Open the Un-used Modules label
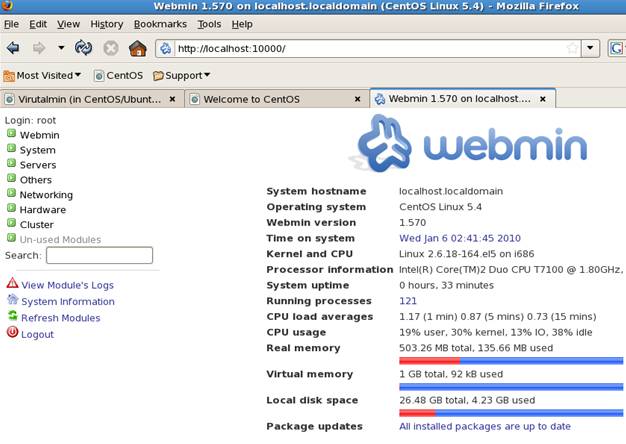The width and height of the screenshot is (626, 444). [x=60, y=240]
